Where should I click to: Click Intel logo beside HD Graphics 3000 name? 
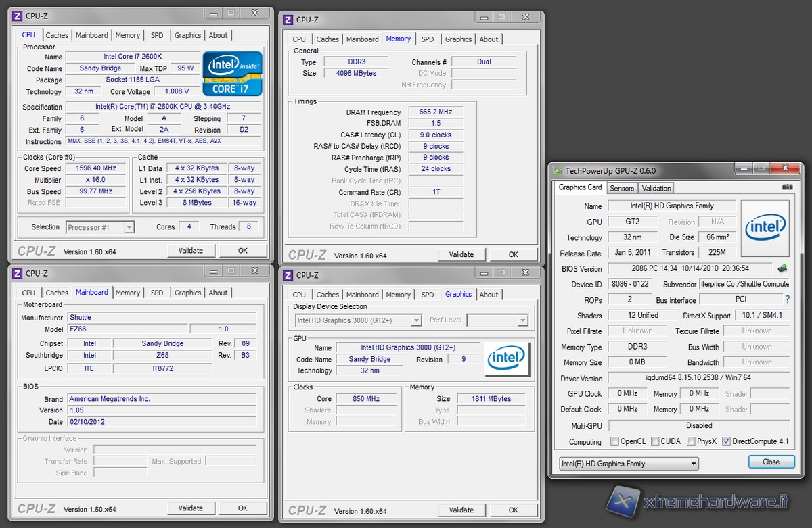coord(506,358)
